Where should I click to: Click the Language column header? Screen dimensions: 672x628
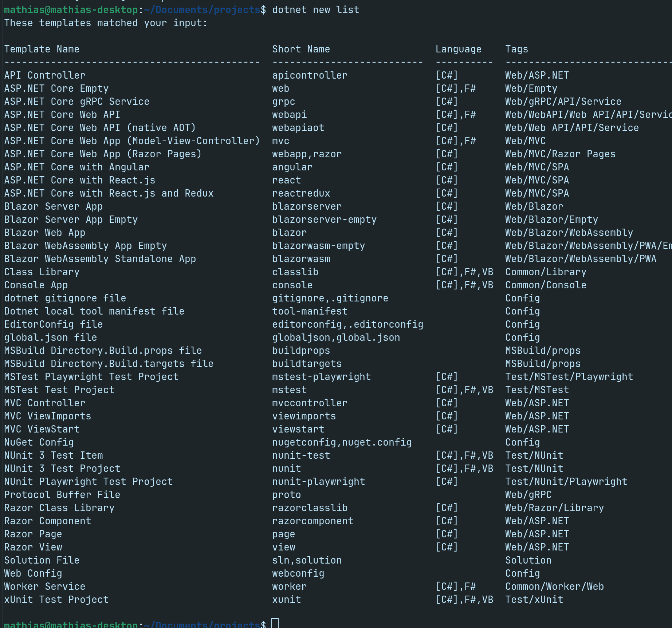[x=458, y=49]
